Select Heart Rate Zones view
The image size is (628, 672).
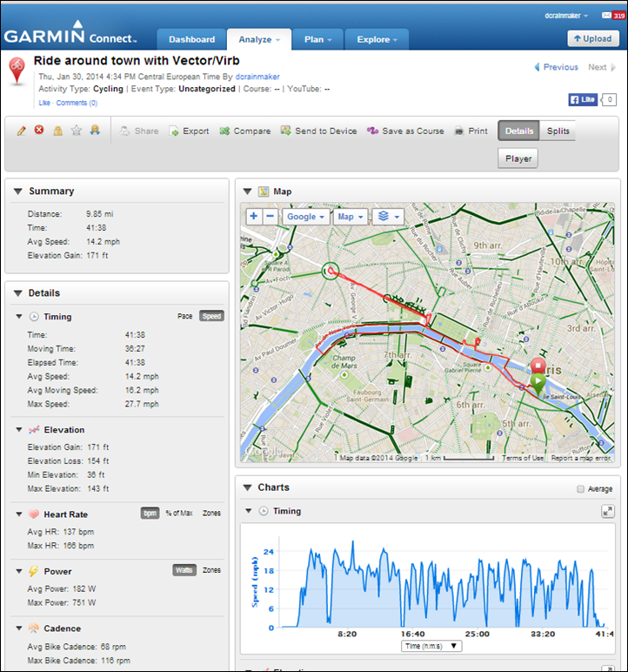[x=211, y=513]
